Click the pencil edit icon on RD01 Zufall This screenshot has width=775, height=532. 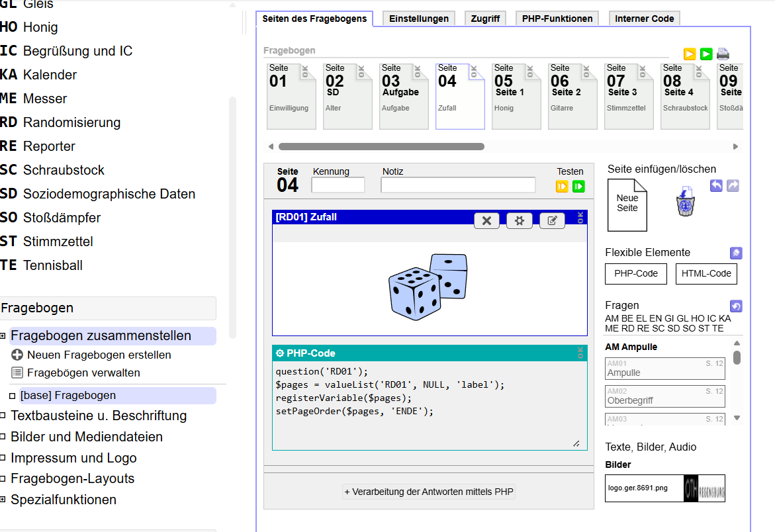552,221
